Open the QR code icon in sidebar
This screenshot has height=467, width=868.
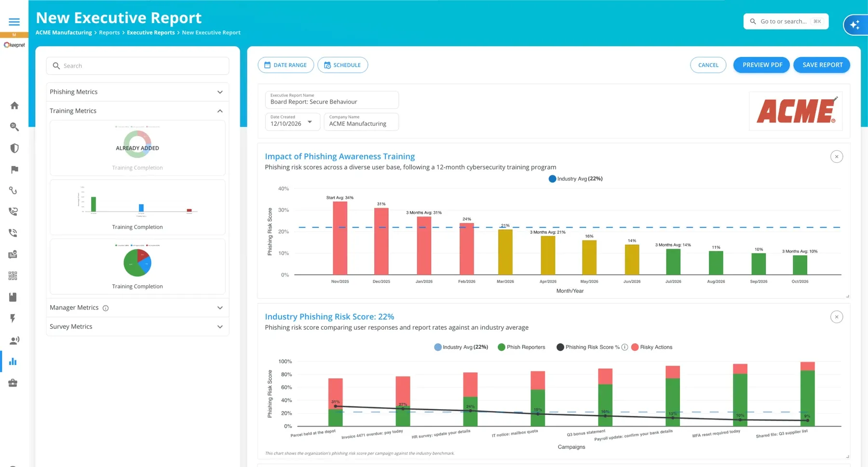13,276
